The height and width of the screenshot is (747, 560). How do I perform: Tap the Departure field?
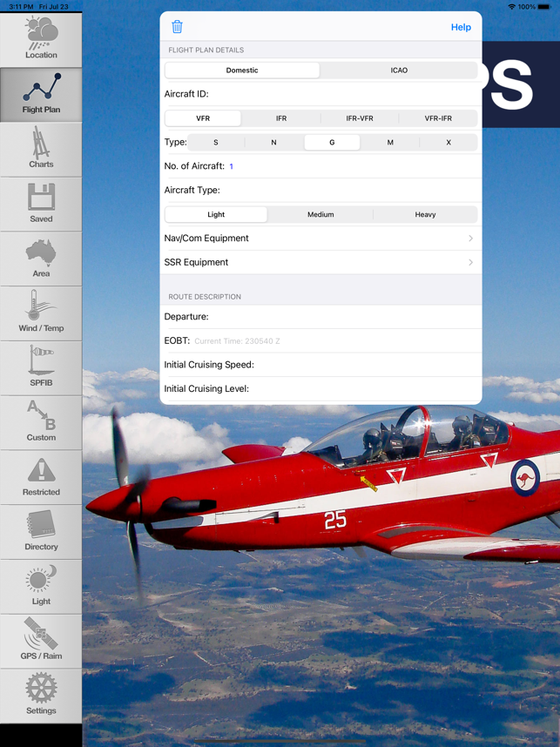coord(320,316)
